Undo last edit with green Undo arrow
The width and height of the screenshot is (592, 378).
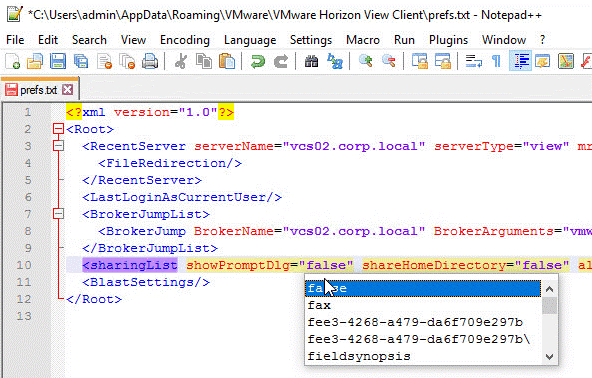click(258, 61)
